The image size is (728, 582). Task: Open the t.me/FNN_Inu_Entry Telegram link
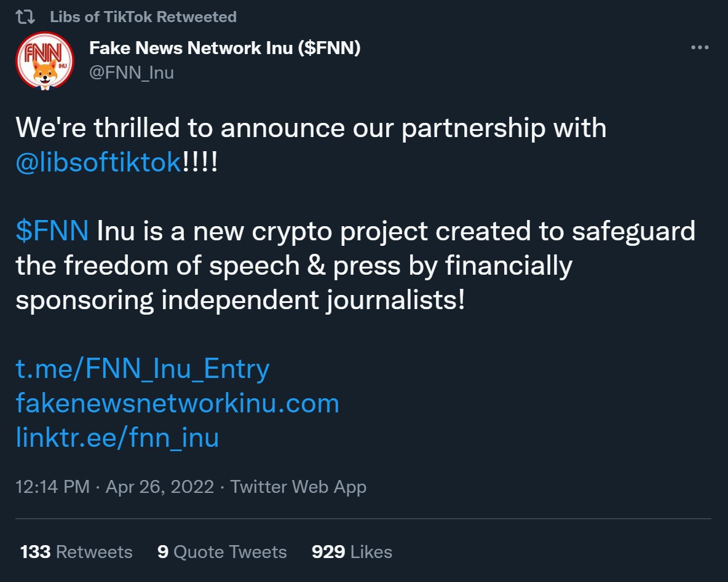[143, 369]
